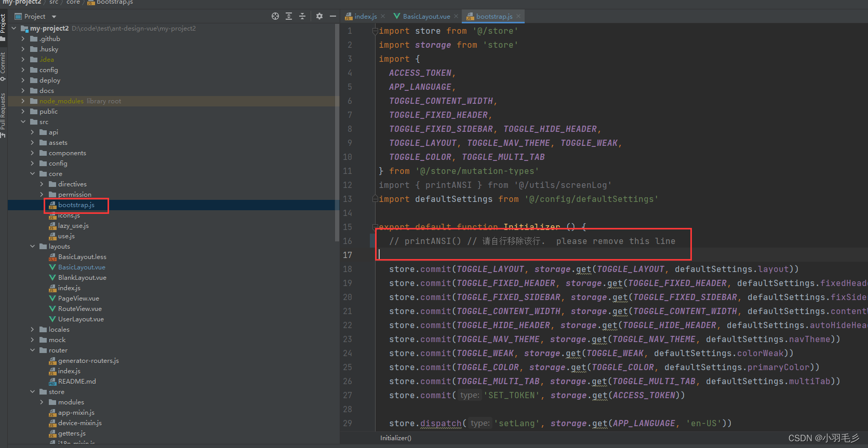The image size is (868, 448).
Task: Open device-mixin.js file
Action: click(79, 423)
